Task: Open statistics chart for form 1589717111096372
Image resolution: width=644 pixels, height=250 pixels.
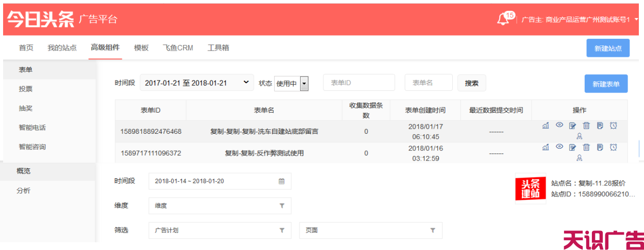Action: (x=546, y=147)
